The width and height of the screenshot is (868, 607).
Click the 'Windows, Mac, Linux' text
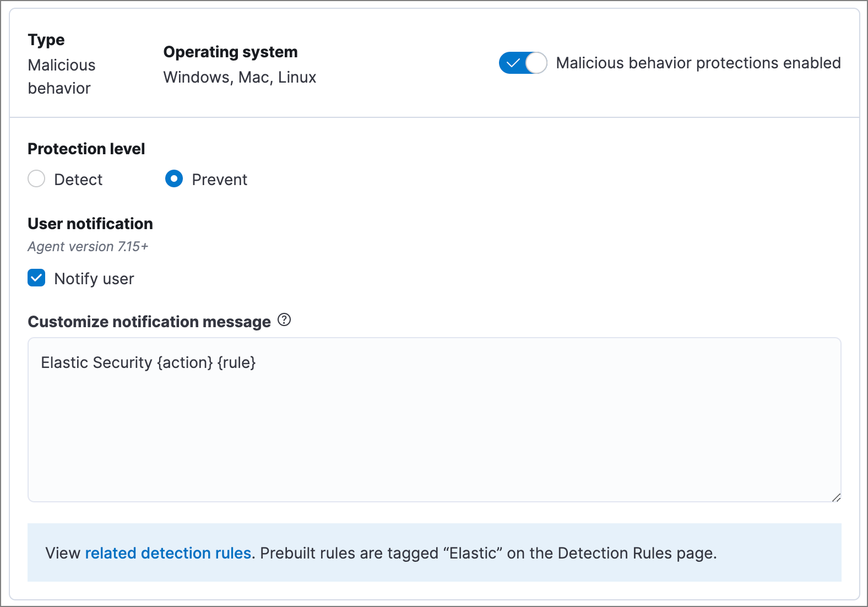240,77
